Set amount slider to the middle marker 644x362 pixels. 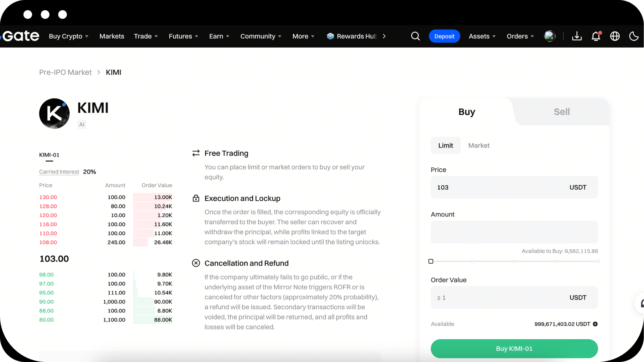pyautogui.click(x=514, y=261)
